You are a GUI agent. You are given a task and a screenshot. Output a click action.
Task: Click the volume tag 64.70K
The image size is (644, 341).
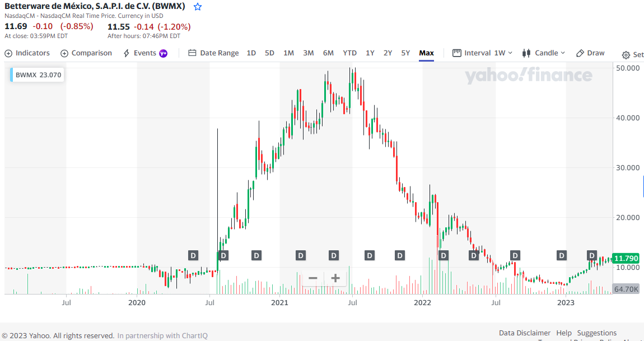pyautogui.click(x=626, y=289)
